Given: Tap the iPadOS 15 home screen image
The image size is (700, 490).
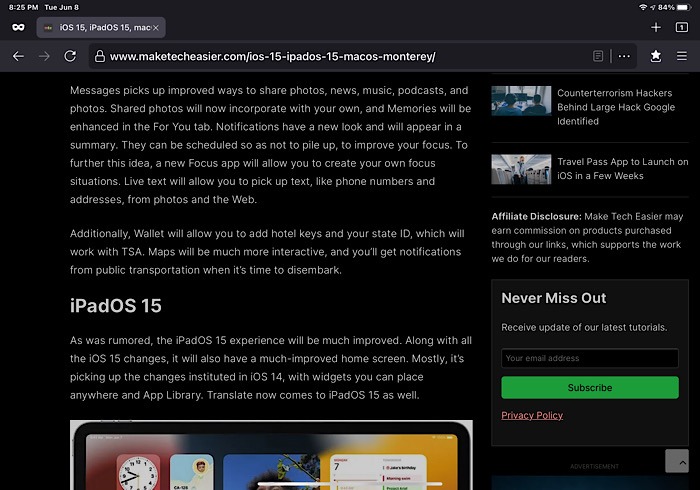Looking at the screenshot, I should (x=271, y=455).
